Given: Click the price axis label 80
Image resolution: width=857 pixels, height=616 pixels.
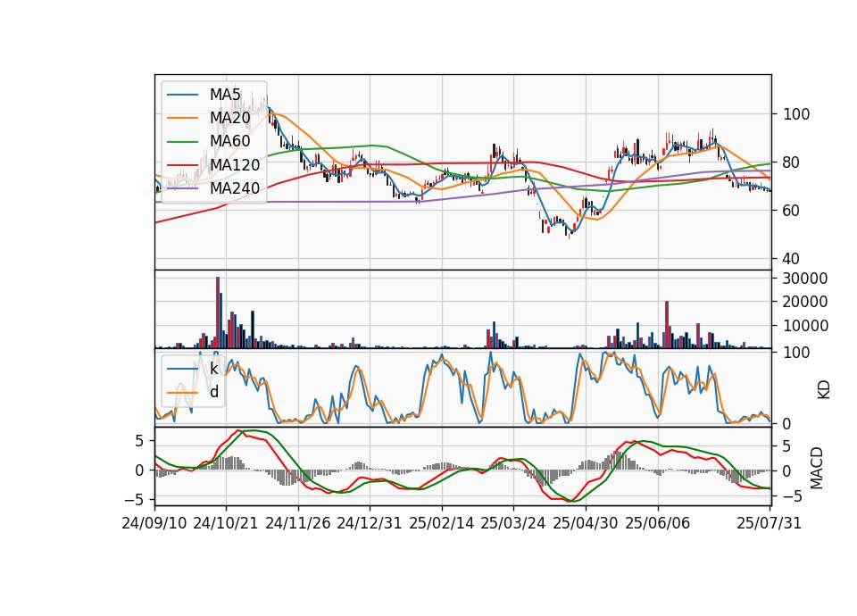Looking at the screenshot, I should coord(792,162).
